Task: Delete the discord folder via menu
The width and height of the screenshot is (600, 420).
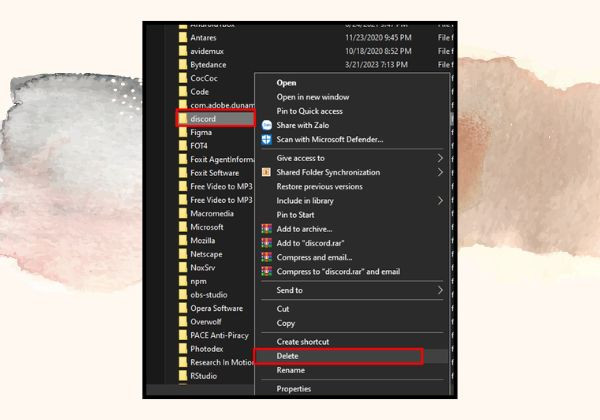Action: 287,356
